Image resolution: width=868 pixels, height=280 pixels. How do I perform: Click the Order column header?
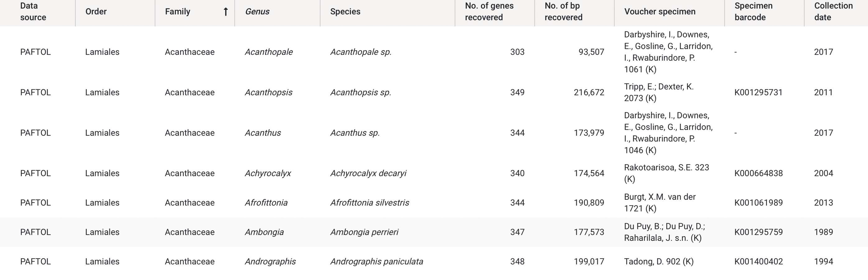click(x=96, y=12)
